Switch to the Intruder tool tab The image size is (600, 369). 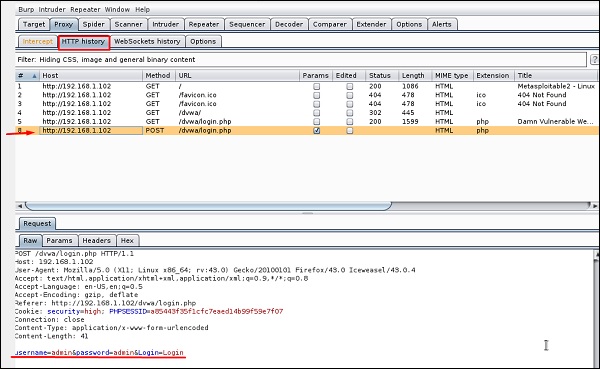coord(165,24)
